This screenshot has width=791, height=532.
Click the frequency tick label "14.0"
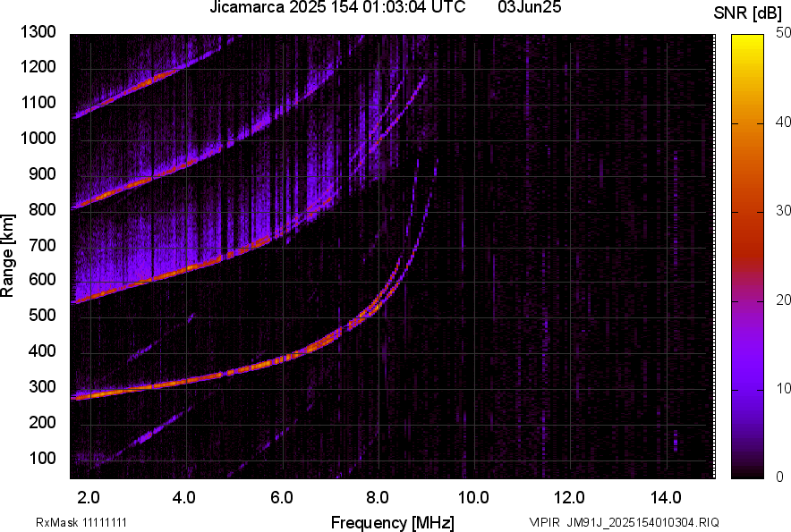point(666,497)
